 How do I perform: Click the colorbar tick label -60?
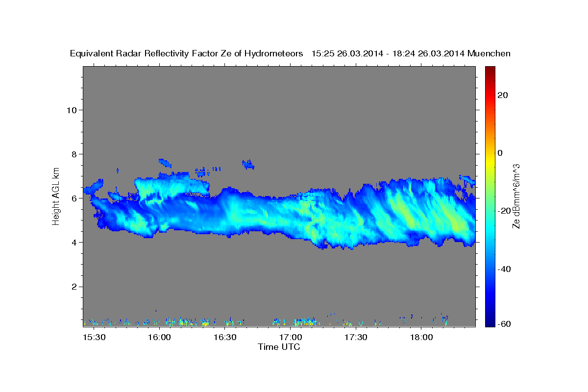505,324
